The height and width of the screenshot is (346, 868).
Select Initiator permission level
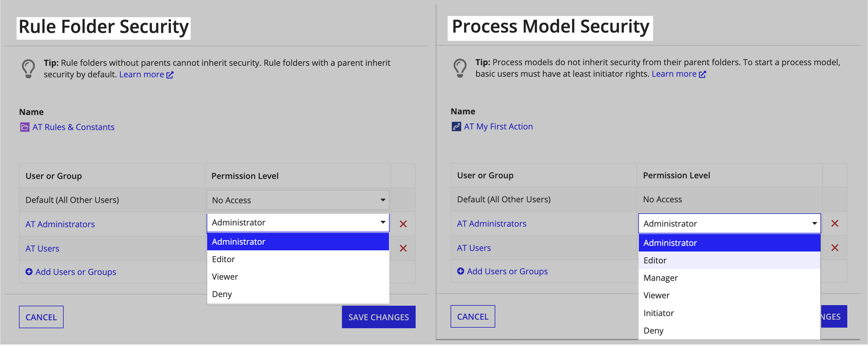tap(729, 313)
